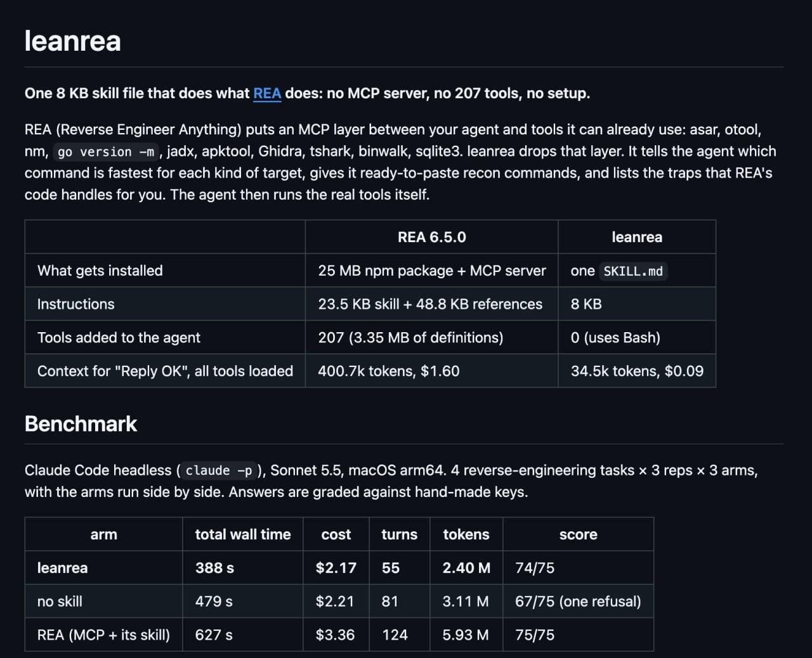Open the REA link in intro sentence
Viewport: 812px width, 658px height.
[x=267, y=93]
